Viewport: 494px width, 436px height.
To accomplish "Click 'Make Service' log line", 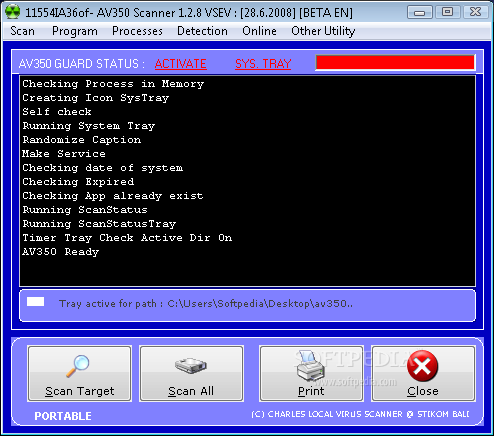I will pos(64,154).
